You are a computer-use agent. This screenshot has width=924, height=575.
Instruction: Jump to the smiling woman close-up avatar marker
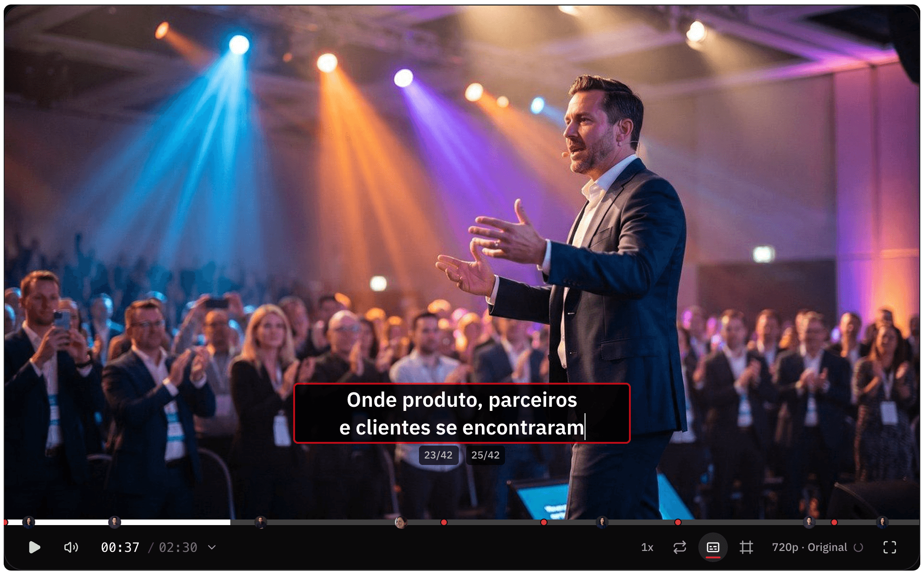400,522
